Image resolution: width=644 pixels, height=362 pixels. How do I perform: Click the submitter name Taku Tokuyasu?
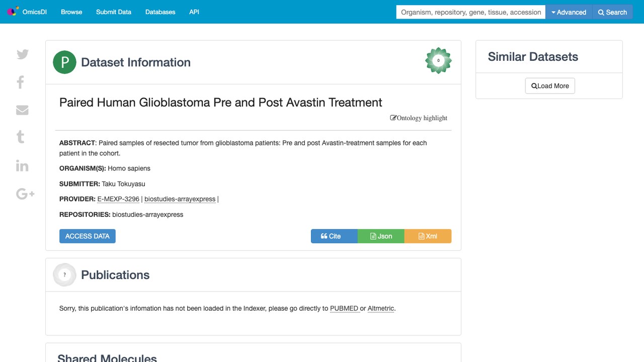(123, 184)
